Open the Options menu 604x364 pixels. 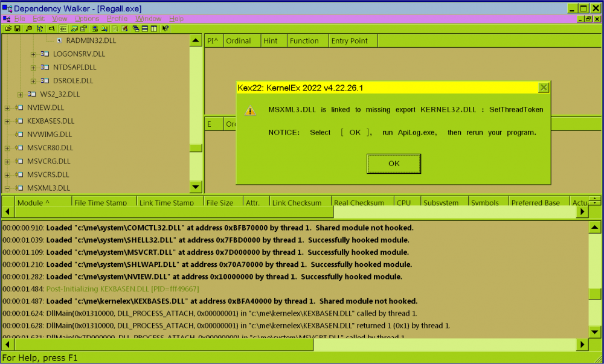coord(87,19)
